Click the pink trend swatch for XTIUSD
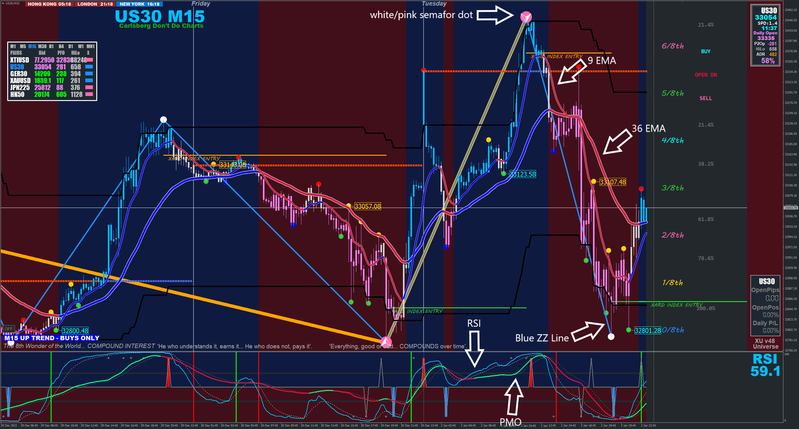The image size is (799, 429). pyautogui.click(x=89, y=60)
